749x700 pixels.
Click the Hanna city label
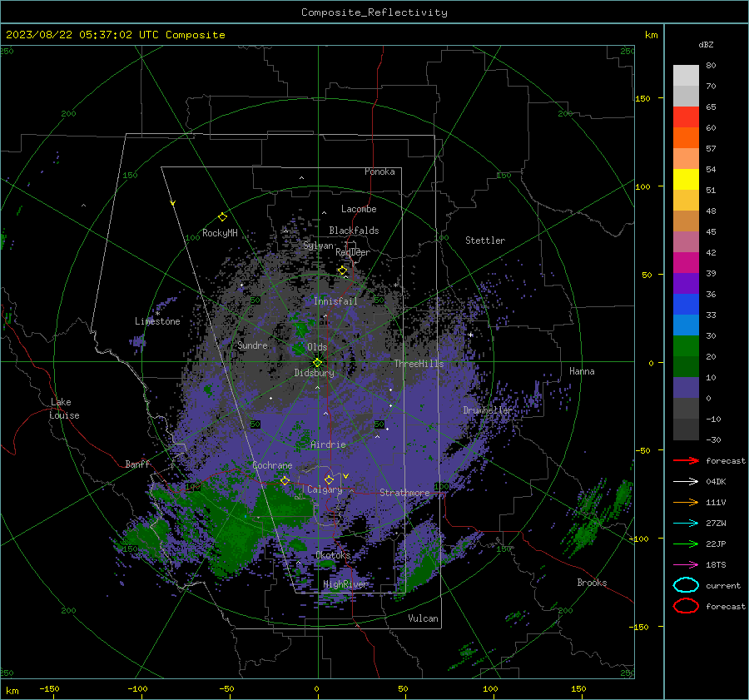[x=582, y=371]
